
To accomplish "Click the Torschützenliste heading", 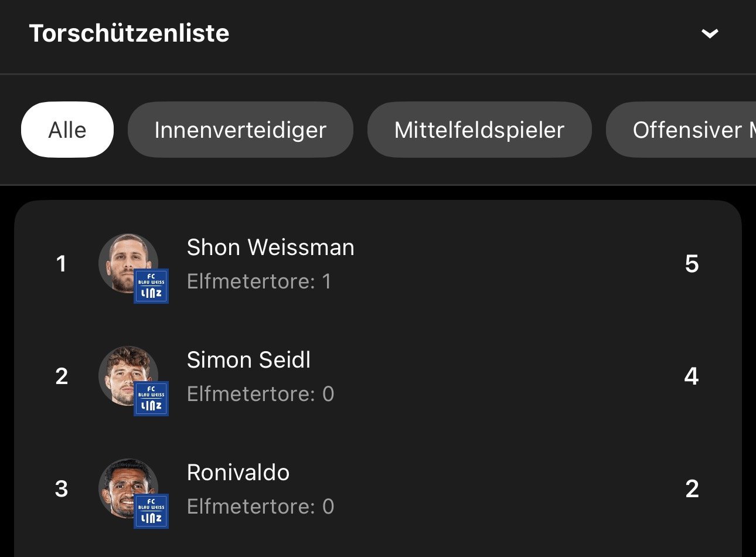I will [x=129, y=33].
